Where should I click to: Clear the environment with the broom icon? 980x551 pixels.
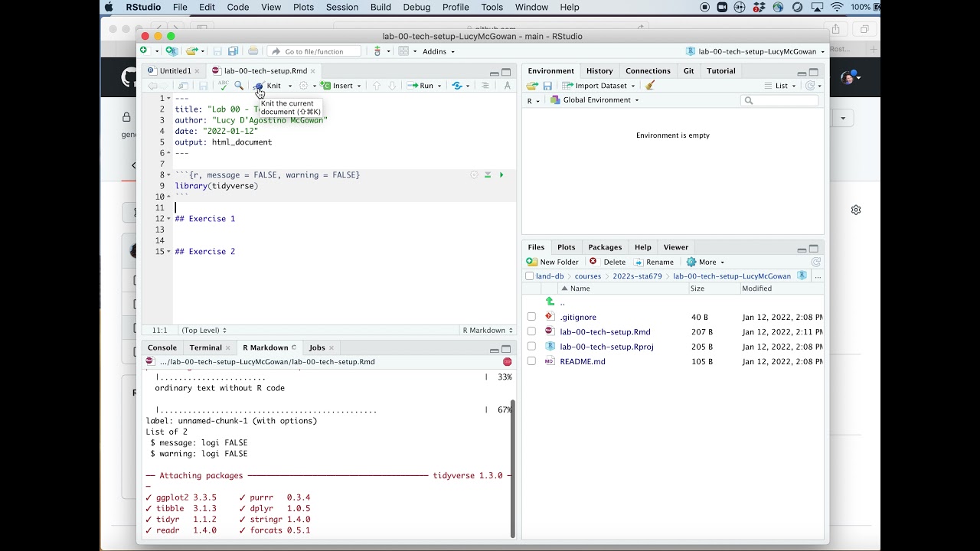tap(650, 86)
